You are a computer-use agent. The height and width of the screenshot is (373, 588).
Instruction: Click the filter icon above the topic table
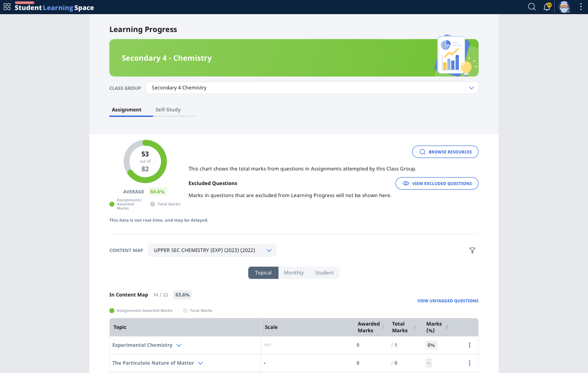tap(472, 250)
